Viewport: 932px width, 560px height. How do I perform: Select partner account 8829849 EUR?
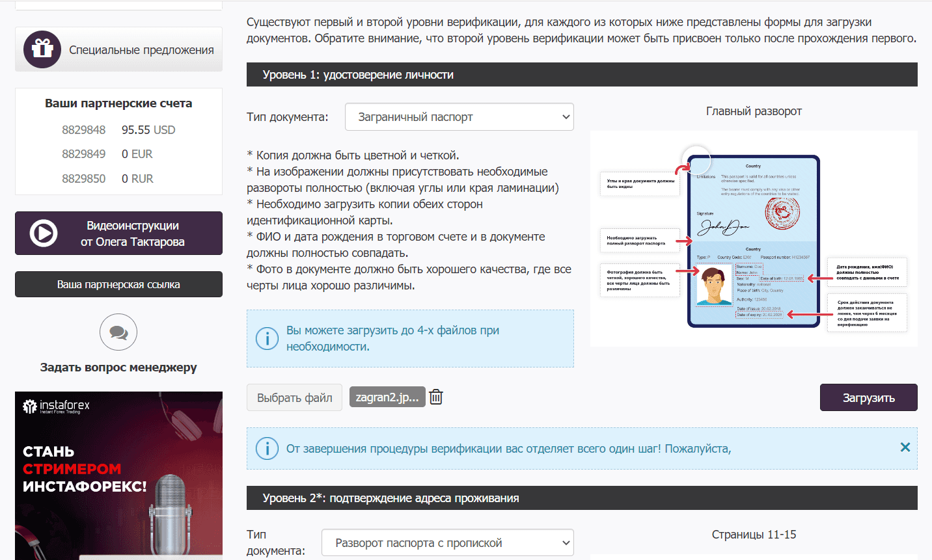107,154
